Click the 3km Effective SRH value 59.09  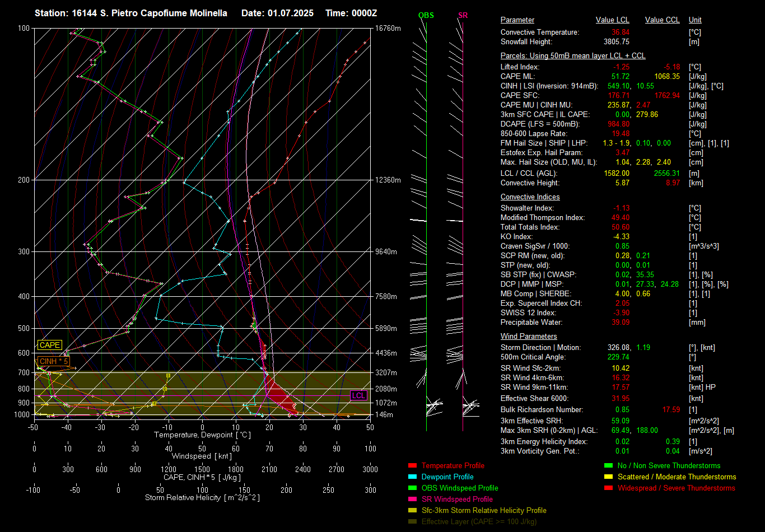click(621, 421)
